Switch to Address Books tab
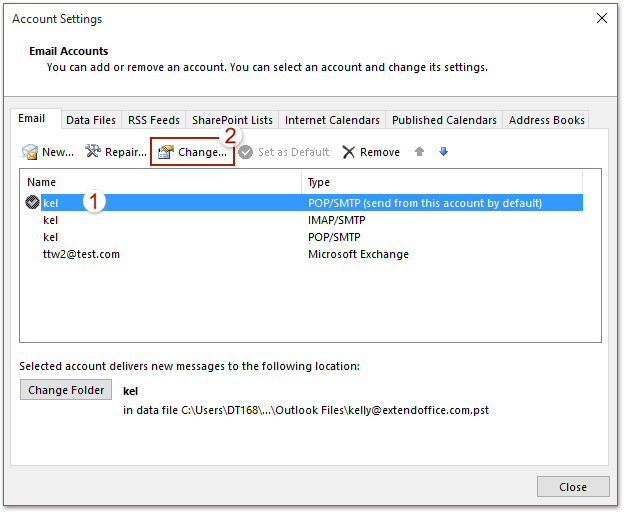Image resolution: width=625 pixels, height=514 pixels. [x=546, y=120]
